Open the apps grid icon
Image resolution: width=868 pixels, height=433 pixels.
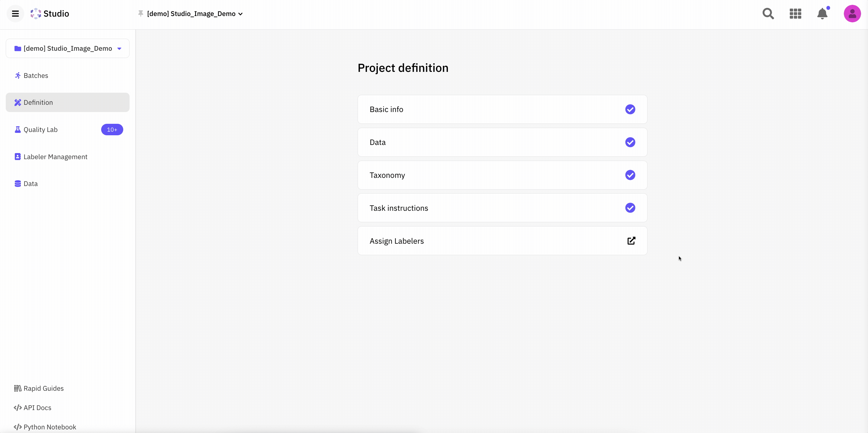point(795,14)
